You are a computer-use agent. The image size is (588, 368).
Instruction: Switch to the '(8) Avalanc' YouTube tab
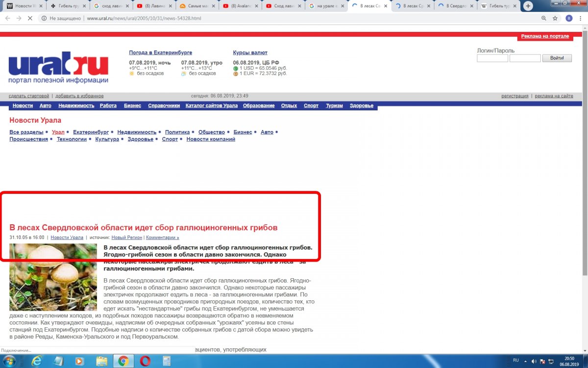click(x=240, y=6)
